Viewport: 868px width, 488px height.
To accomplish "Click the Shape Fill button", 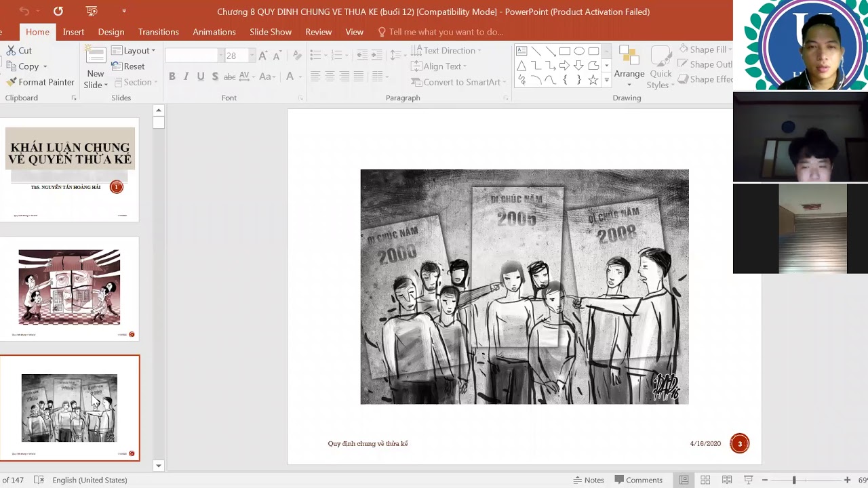I will [705, 49].
